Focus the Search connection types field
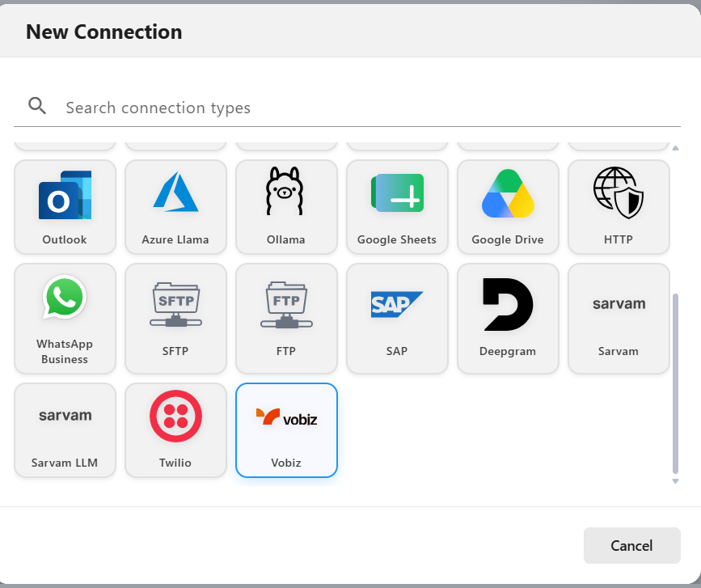Viewport: 701px width, 588px height. click(347, 108)
